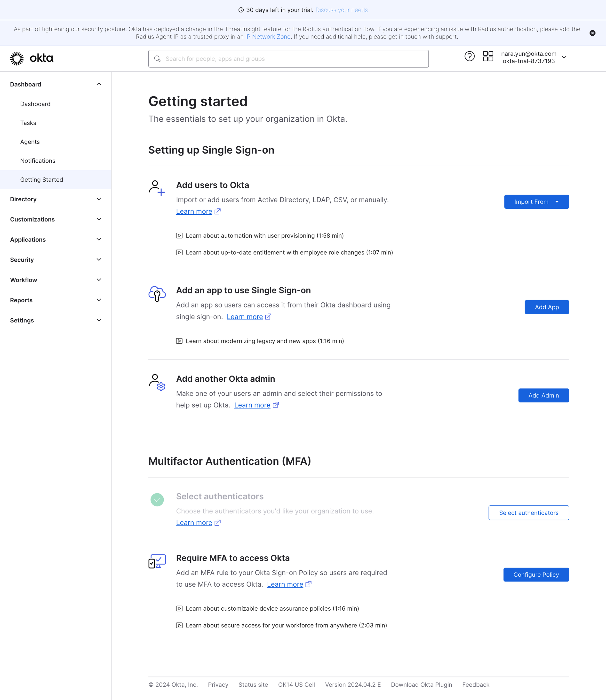Expand the nara.yun@okta.com account menu
606x700 pixels.
[x=564, y=57]
